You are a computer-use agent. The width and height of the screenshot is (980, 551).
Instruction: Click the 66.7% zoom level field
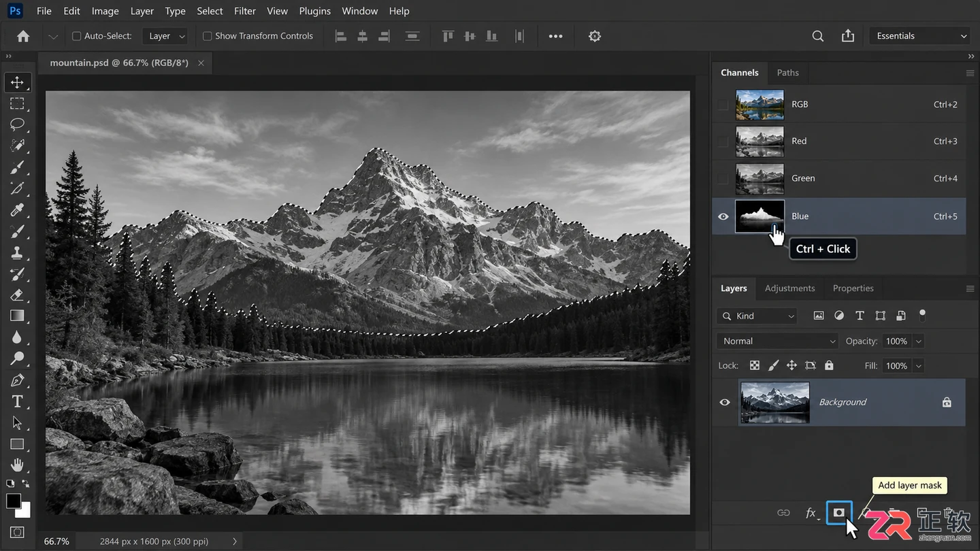(x=57, y=541)
